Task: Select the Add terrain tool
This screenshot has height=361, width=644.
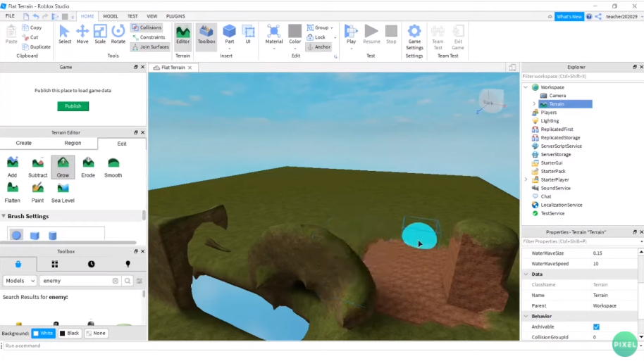Action: pos(12,167)
